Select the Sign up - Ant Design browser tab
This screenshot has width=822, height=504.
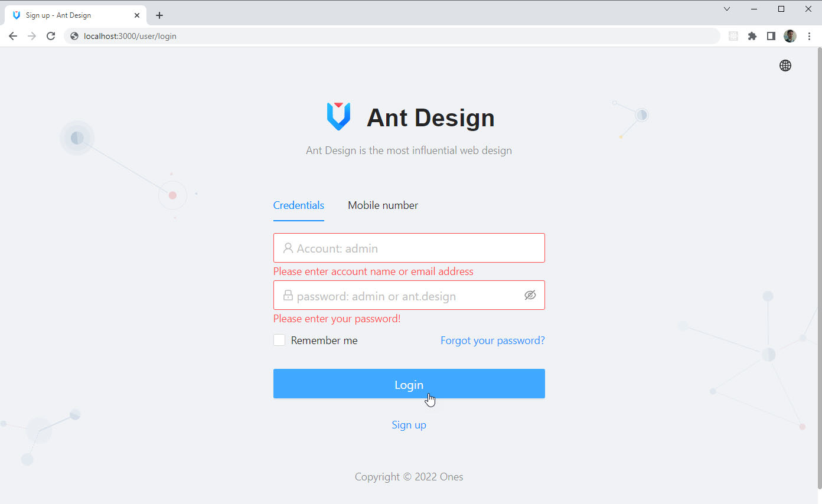coord(76,15)
